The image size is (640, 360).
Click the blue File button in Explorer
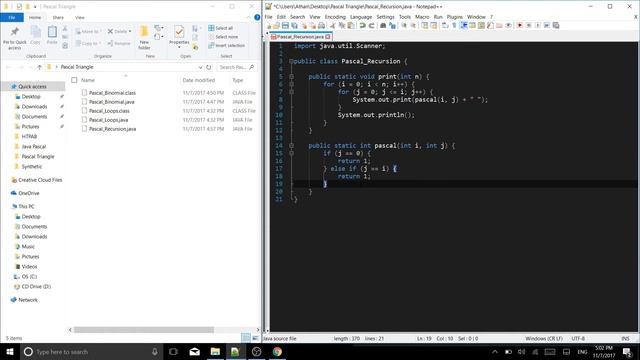click(x=12, y=18)
